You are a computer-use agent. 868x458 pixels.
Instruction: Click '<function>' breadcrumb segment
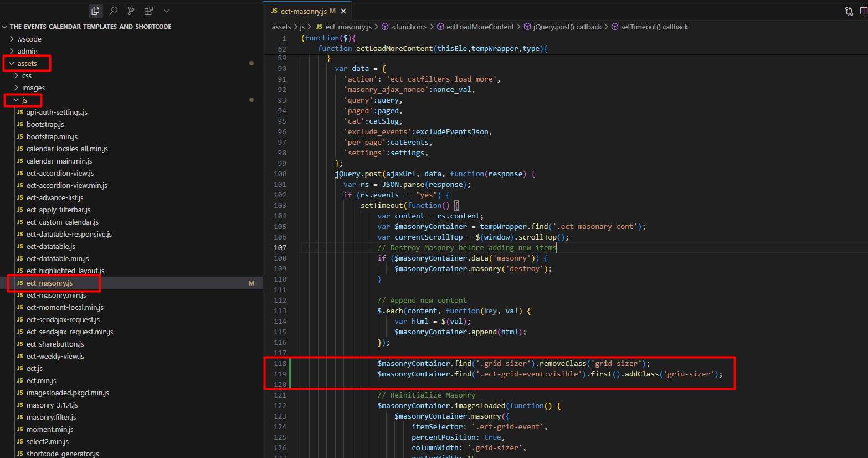point(409,27)
